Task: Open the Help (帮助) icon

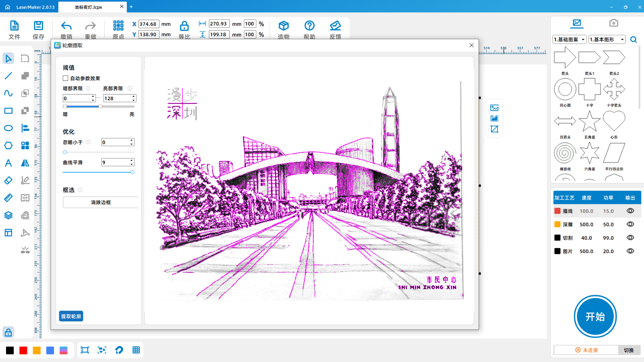Action: pos(309,26)
